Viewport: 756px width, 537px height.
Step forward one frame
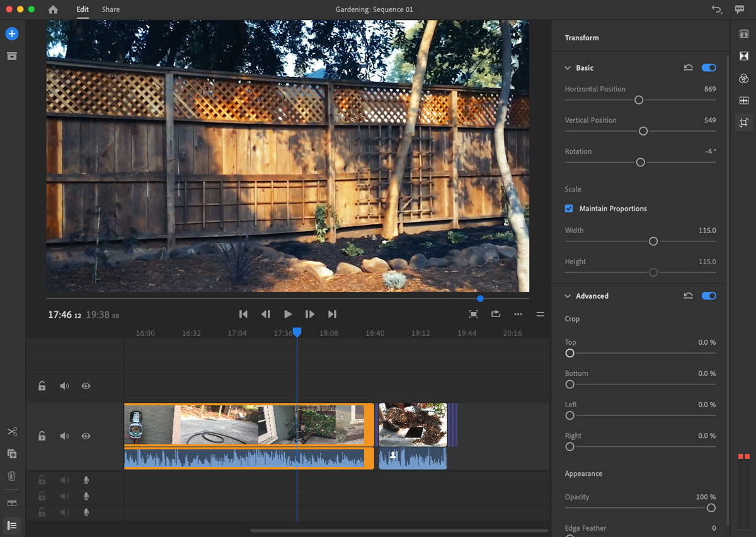[310, 314]
